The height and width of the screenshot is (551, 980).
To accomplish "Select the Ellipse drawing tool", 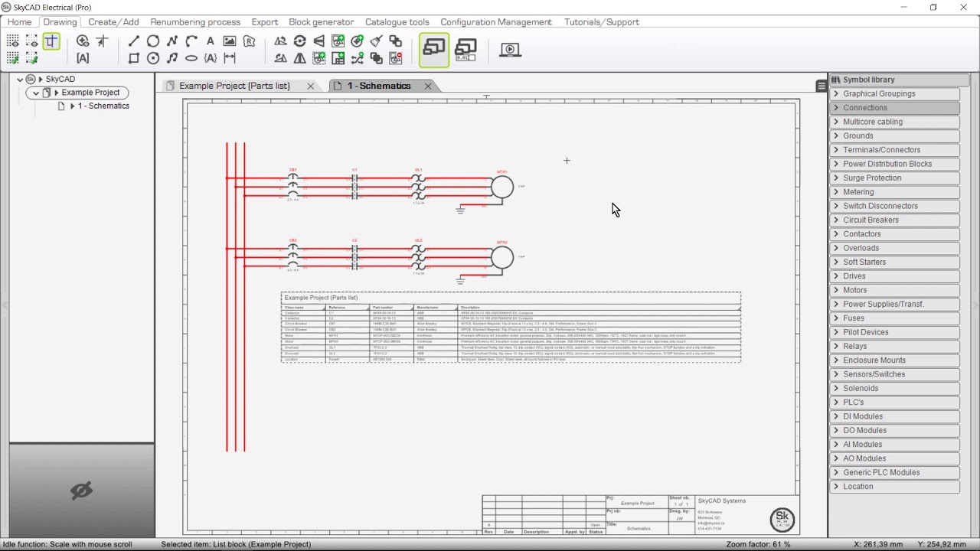I will [x=191, y=58].
